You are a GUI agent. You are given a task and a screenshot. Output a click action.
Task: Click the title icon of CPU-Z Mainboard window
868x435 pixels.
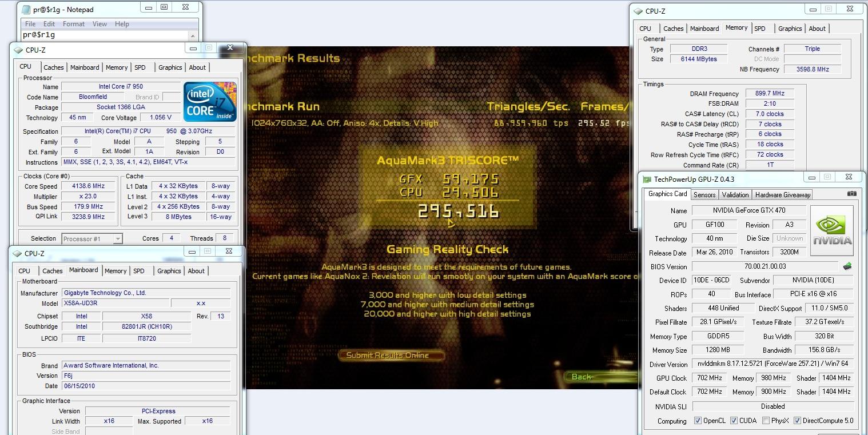(x=17, y=253)
